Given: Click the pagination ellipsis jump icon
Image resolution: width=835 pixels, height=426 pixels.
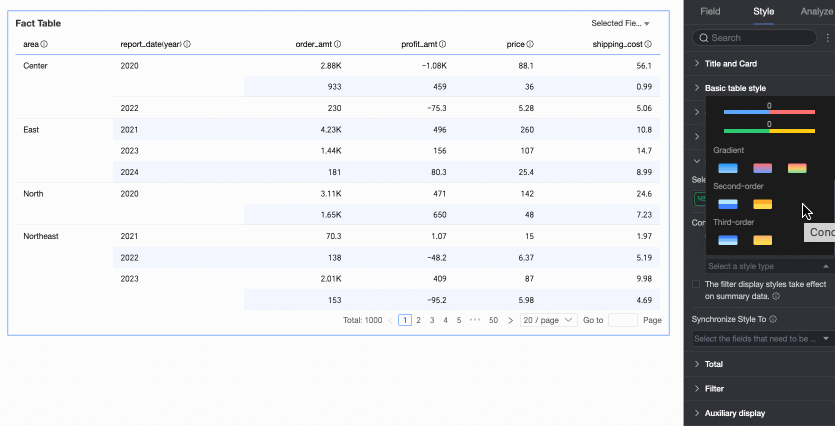Looking at the screenshot, I should coord(475,321).
